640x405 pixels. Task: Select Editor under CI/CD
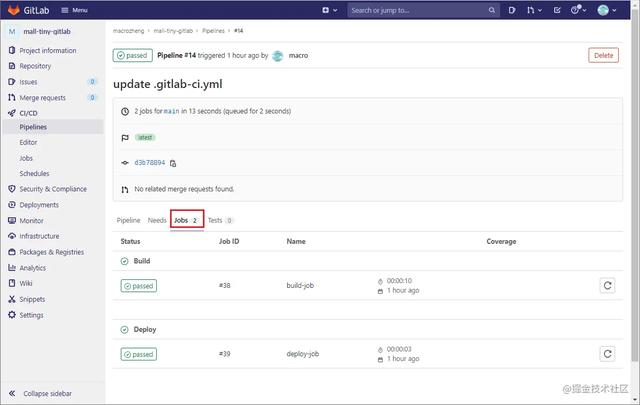(28, 142)
